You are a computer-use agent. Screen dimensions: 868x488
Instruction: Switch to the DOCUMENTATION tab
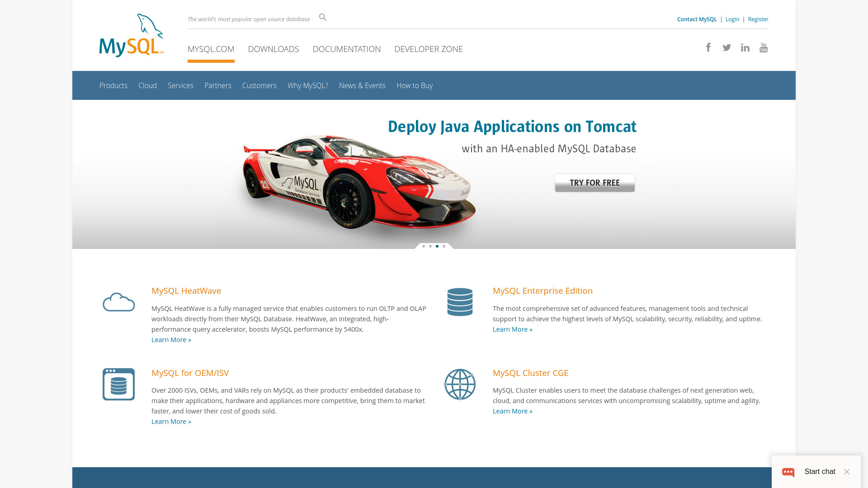(x=347, y=49)
